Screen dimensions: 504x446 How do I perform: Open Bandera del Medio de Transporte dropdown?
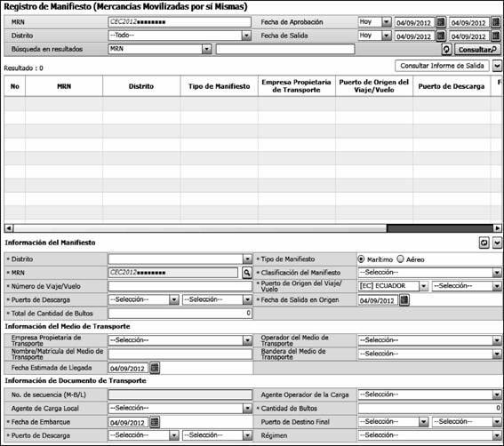coord(497,354)
